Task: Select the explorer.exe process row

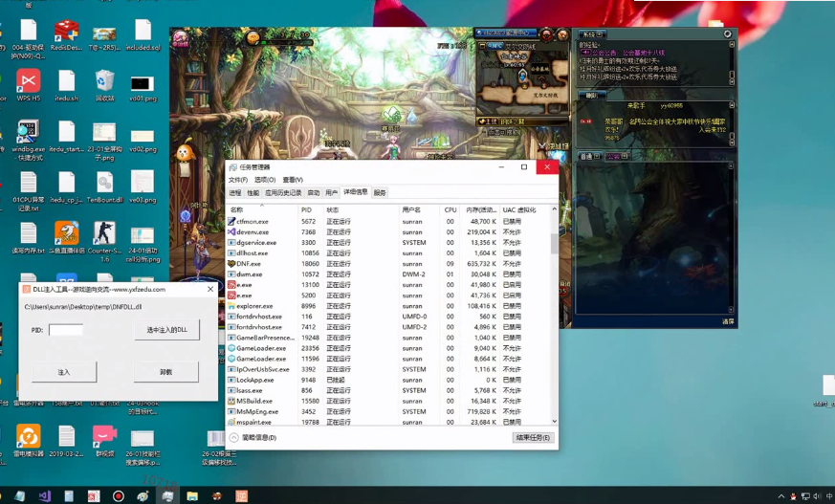Action: tap(254, 306)
